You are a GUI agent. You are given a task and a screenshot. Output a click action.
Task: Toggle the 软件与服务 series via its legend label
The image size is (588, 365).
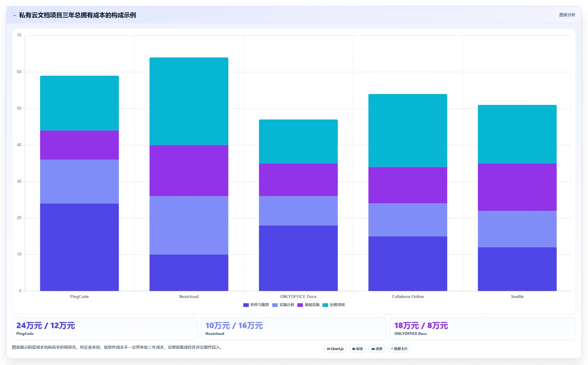click(x=260, y=305)
